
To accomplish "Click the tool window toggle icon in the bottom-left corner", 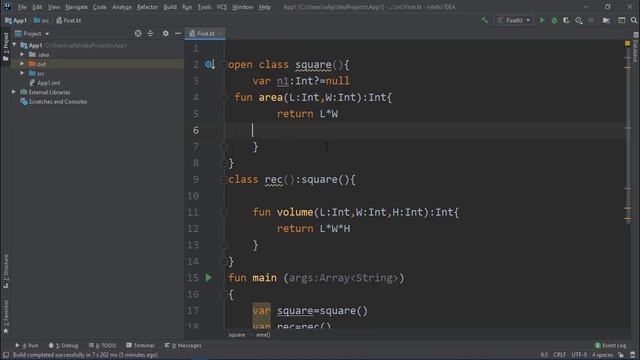I will [x=6, y=355].
